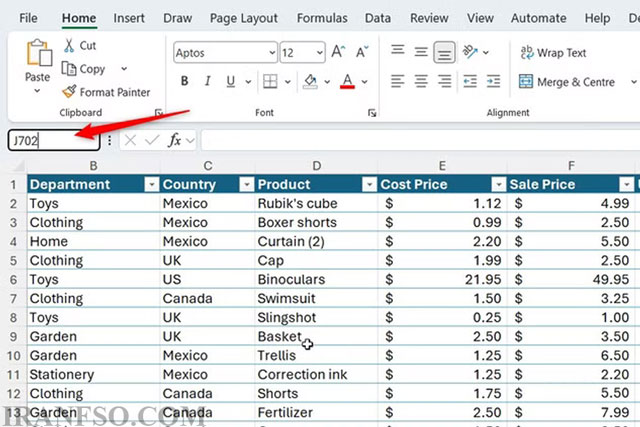640x427 pixels.
Task: Apply cell borders icon
Action: tap(270, 81)
